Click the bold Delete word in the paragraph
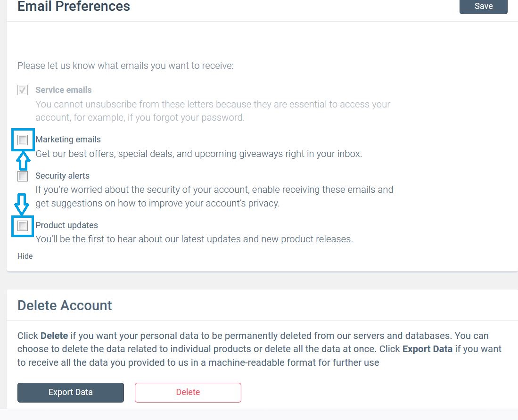The image size is (518, 420). tap(54, 336)
